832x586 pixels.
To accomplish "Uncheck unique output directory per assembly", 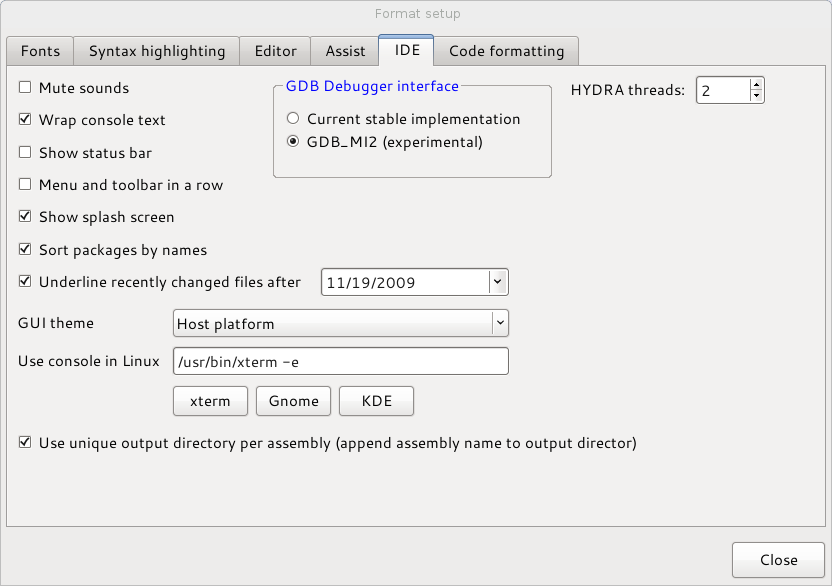I will (x=26, y=442).
